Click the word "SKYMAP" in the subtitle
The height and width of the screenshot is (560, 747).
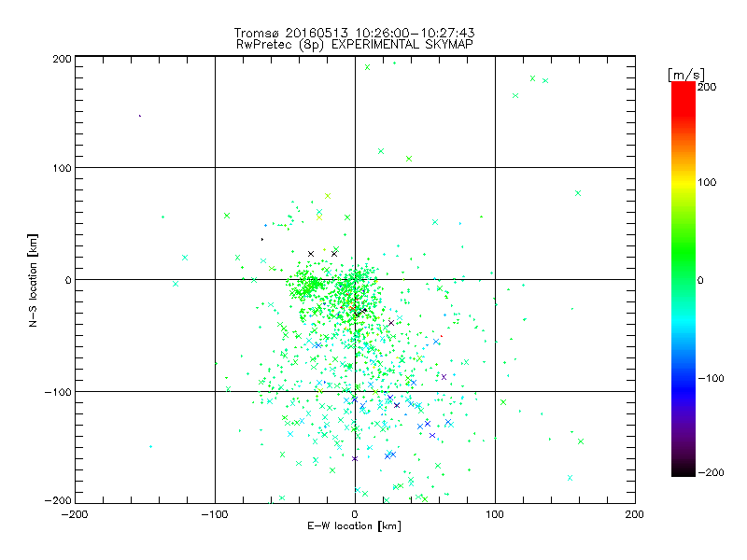[449, 44]
